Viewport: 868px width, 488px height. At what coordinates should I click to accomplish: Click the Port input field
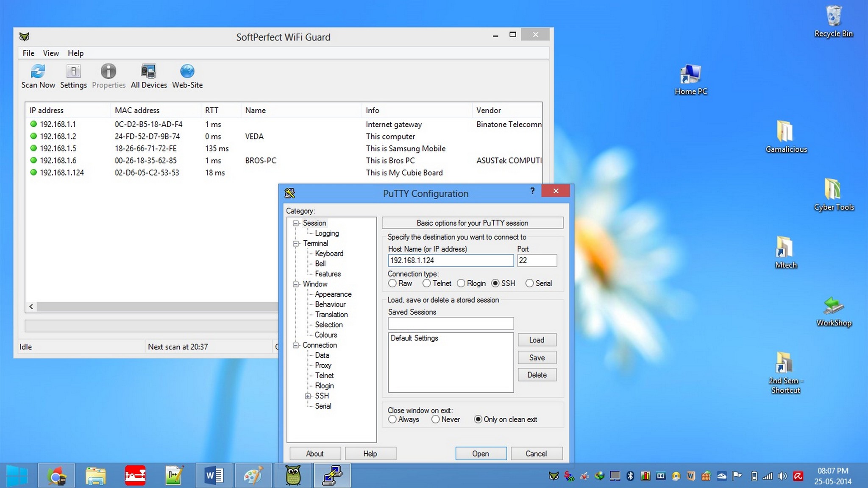tap(537, 260)
